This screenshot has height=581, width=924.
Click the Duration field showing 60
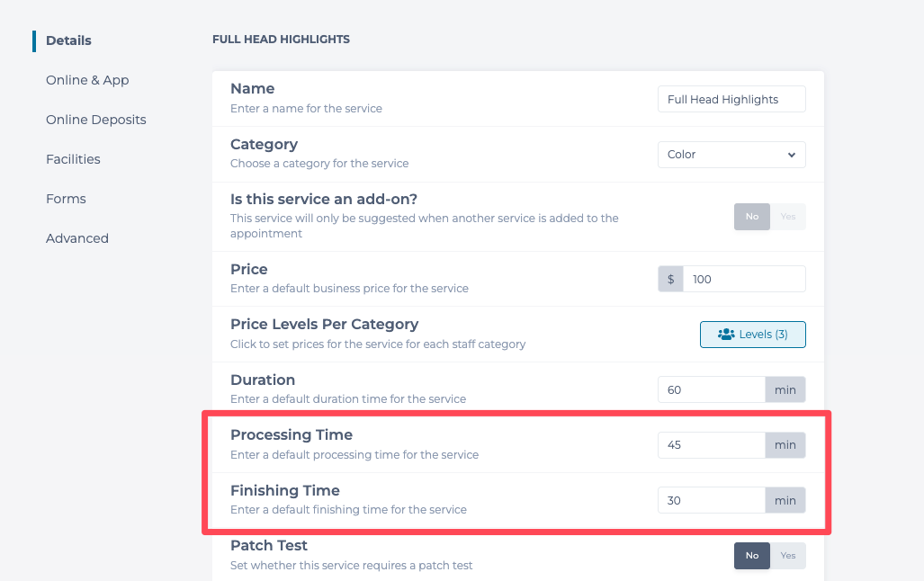click(711, 389)
